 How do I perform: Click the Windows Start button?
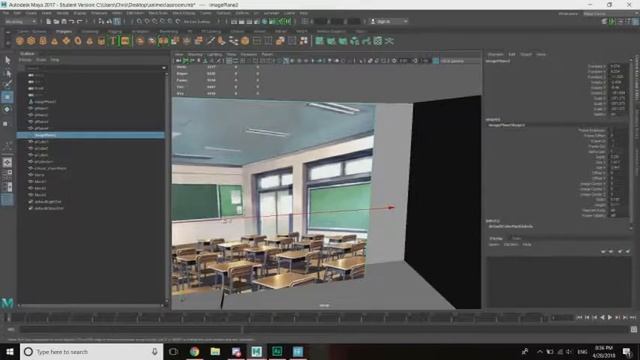point(10,351)
